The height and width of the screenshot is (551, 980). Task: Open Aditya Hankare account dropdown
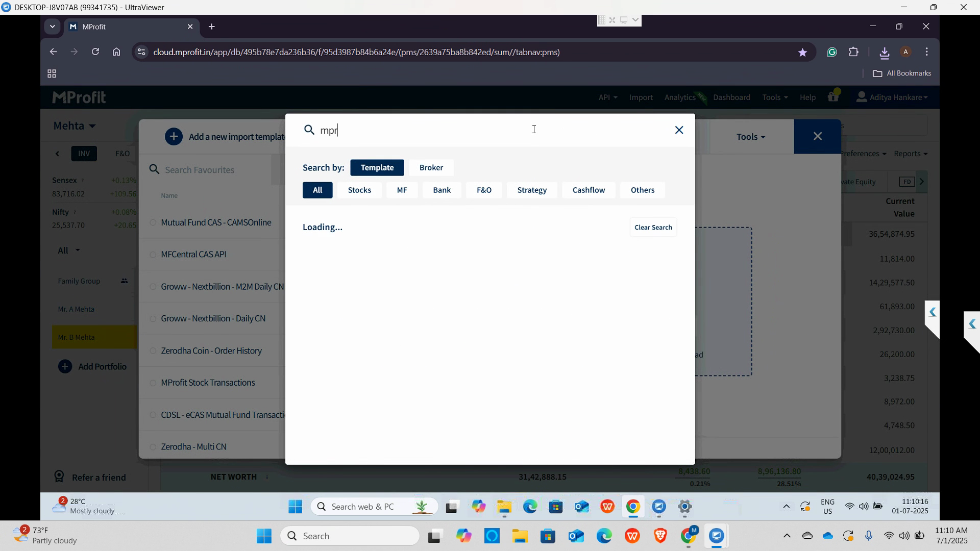[892, 97]
